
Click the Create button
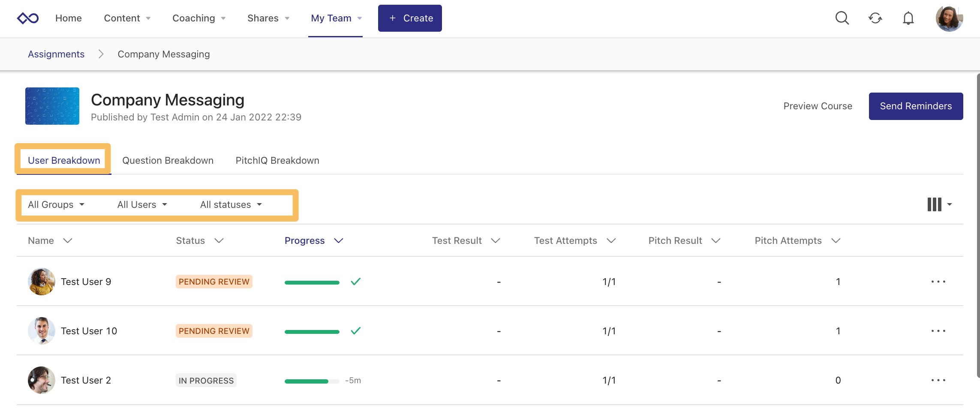click(410, 18)
